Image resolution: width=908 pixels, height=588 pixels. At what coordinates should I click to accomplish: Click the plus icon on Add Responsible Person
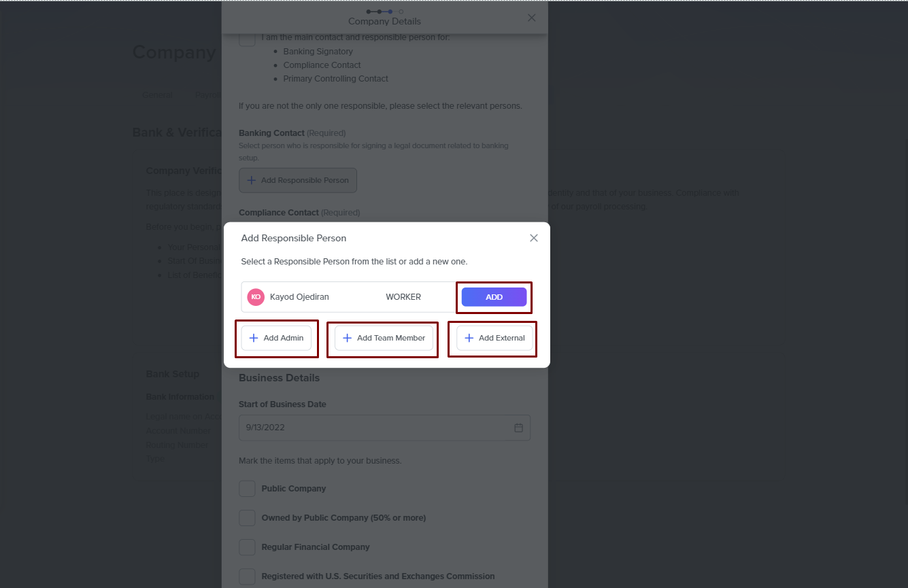[252, 180]
